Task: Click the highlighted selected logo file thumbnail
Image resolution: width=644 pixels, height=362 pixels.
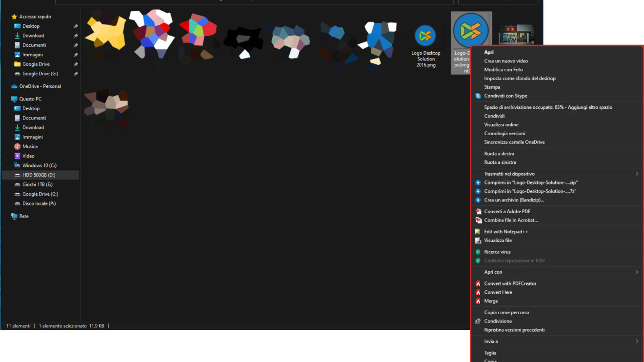Action: click(471, 30)
